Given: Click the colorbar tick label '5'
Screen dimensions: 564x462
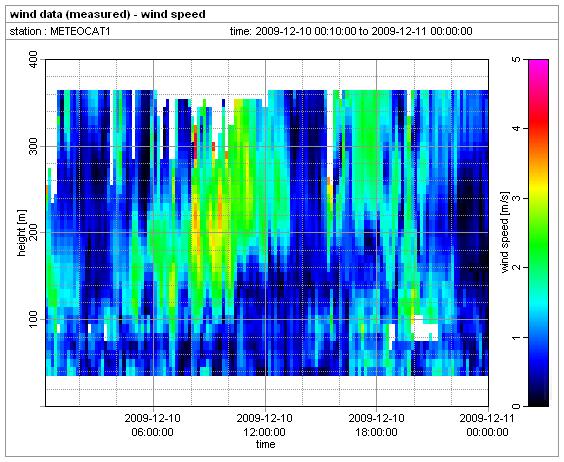Looking at the screenshot, I should pyautogui.click(x=517, y=59).
